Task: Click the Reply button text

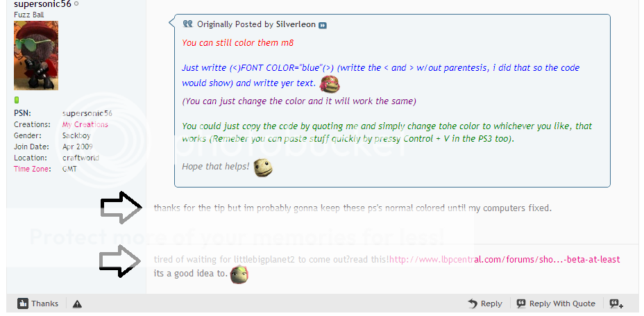Action: point(491,303)
